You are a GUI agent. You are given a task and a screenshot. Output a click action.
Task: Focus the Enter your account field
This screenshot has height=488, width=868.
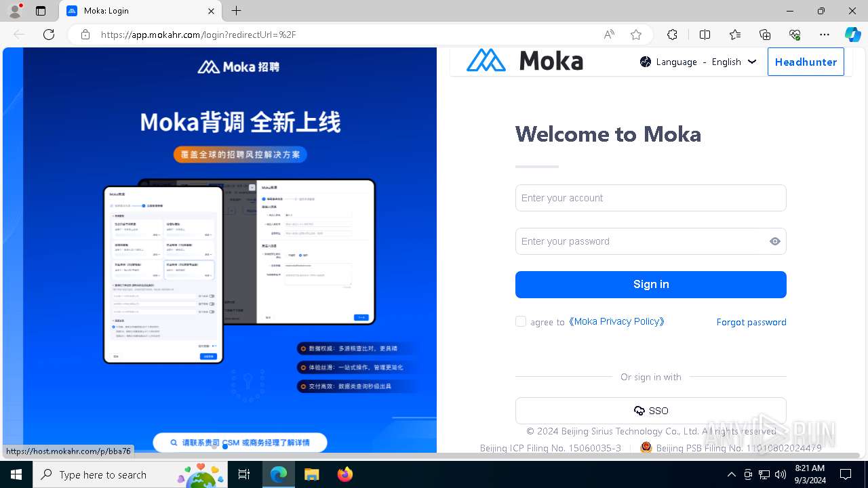point(651,198)
